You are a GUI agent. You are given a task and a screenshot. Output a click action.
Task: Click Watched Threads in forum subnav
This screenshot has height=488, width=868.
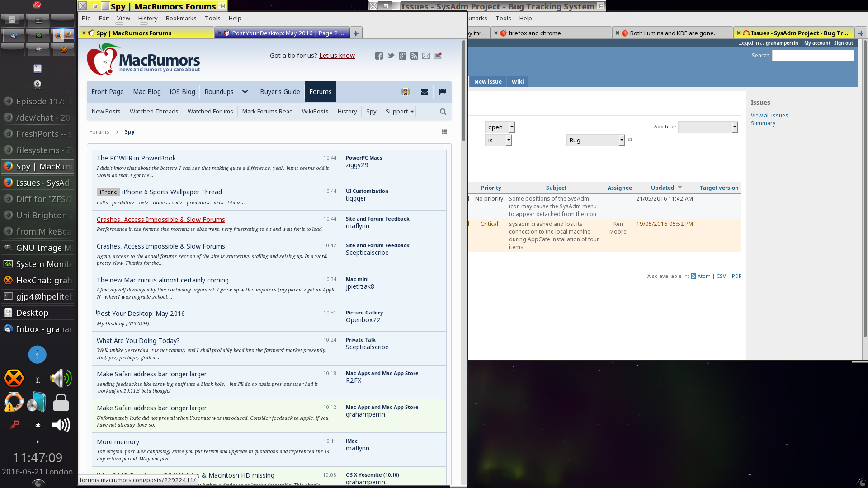154,112
